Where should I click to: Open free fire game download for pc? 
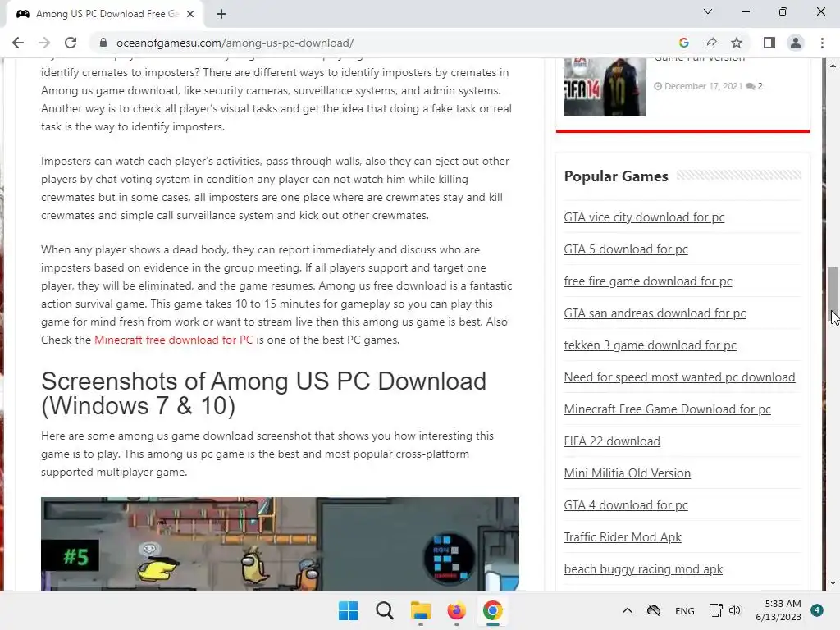(x=648, y=281)
